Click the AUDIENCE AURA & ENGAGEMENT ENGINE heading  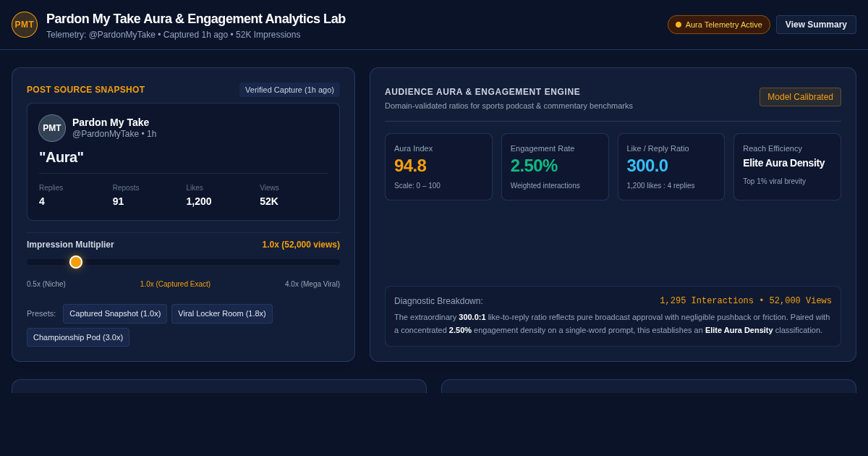pos(482,92)
